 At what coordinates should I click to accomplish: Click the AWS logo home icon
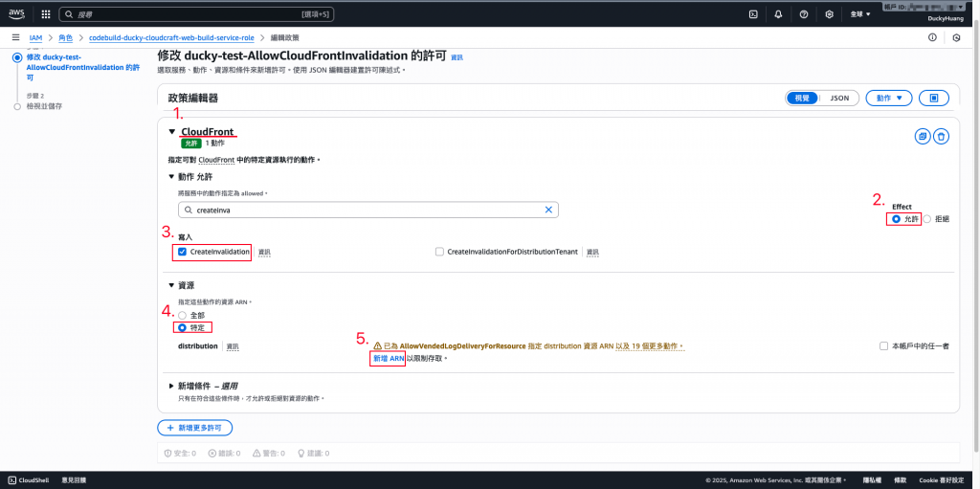coord(17,13)
